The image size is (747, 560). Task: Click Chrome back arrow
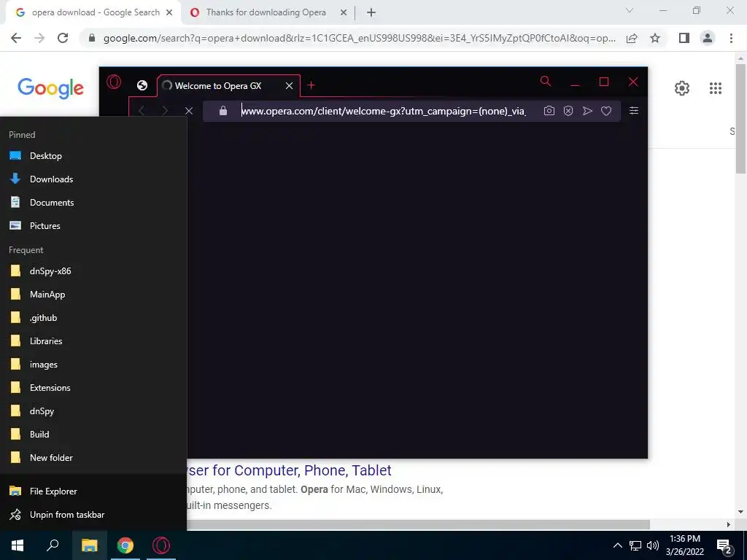(x=16, y=38)
